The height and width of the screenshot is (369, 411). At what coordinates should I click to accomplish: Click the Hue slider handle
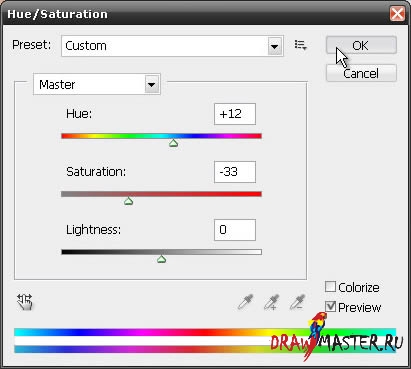coord(173,143)
